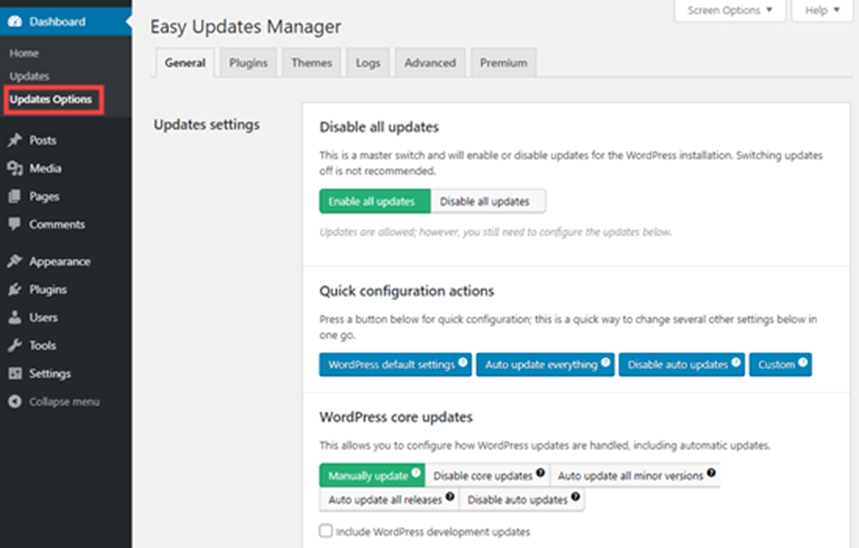This screenshot has width=859, height=548.
Task: Click the Tools wrench icon
Action: tap(15, 345)
